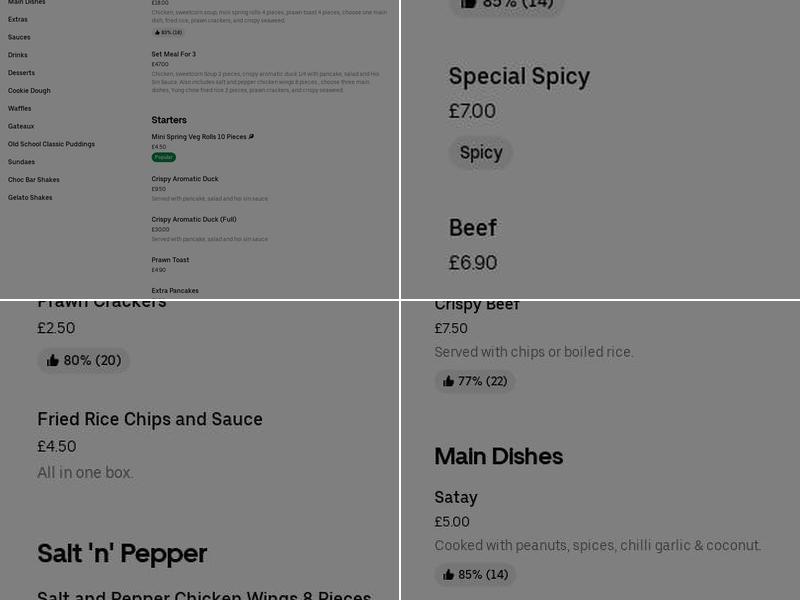800x600 pixels.
Task: Click the Salt 'n' Pepper section heading
Action: pyautogui.click(x=122, y=553)
